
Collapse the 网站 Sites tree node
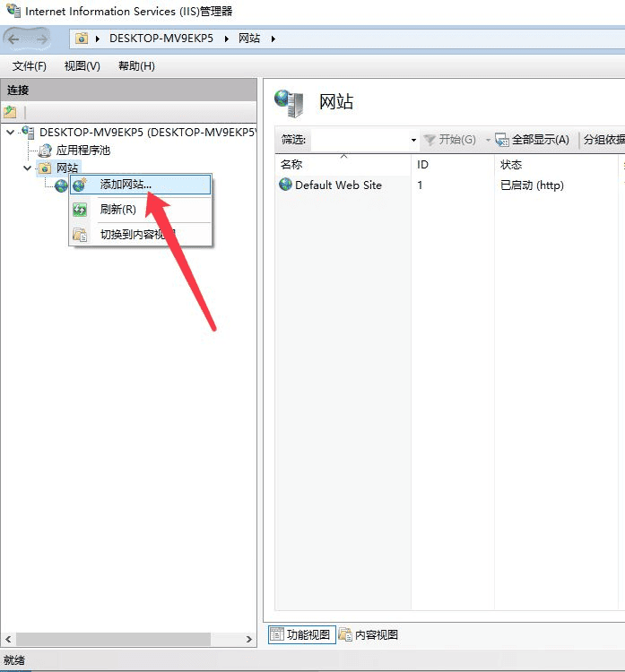(x=28, y=168)
